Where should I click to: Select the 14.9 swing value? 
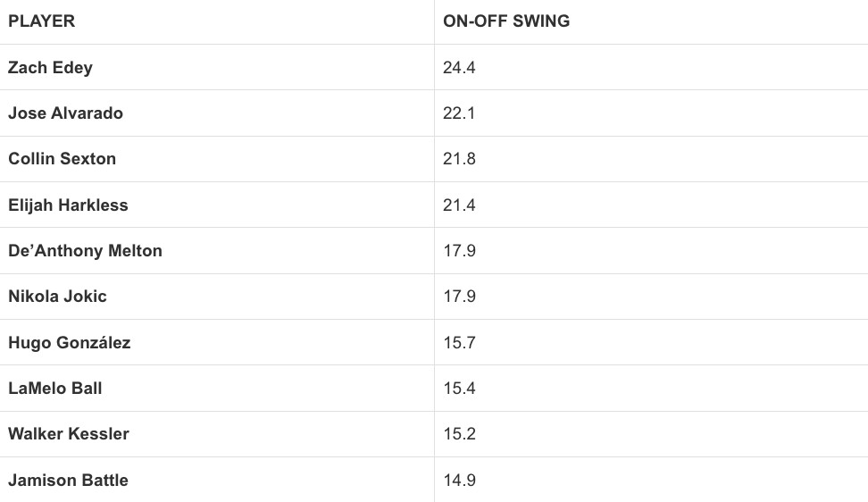point(460,481)
